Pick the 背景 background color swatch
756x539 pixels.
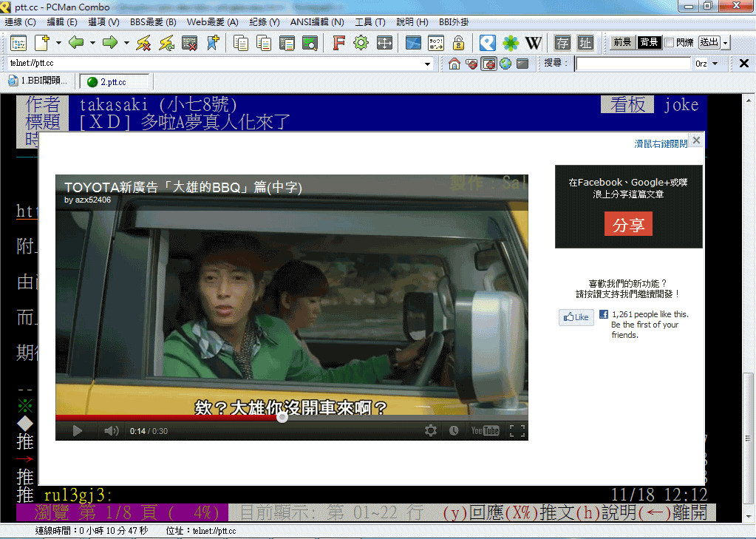pos(649,42)
